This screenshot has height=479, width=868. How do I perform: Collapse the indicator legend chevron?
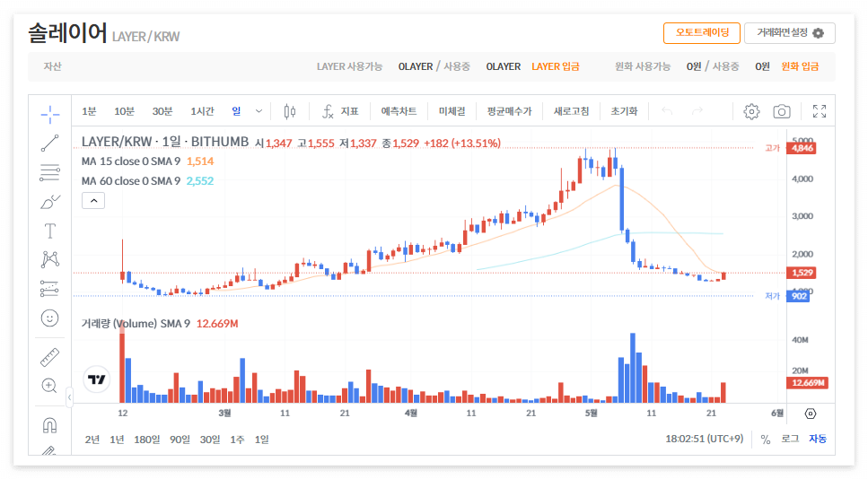pos(93,201)
